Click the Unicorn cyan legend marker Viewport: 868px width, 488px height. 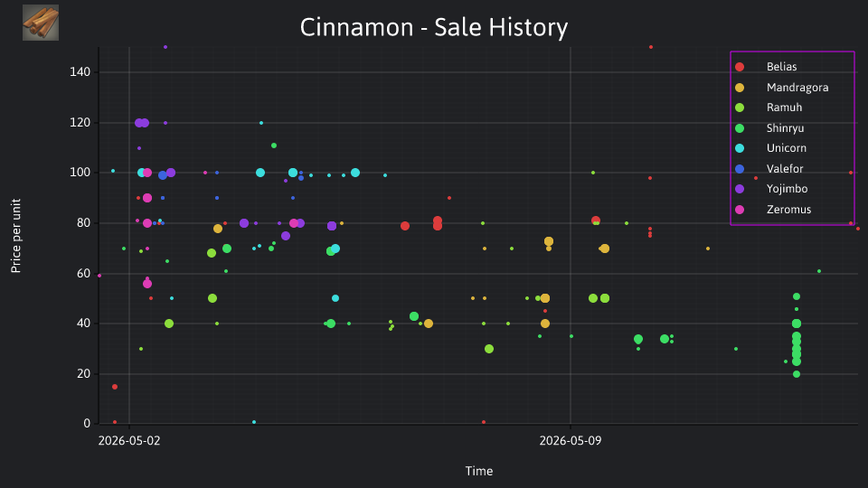pos(740,148)
